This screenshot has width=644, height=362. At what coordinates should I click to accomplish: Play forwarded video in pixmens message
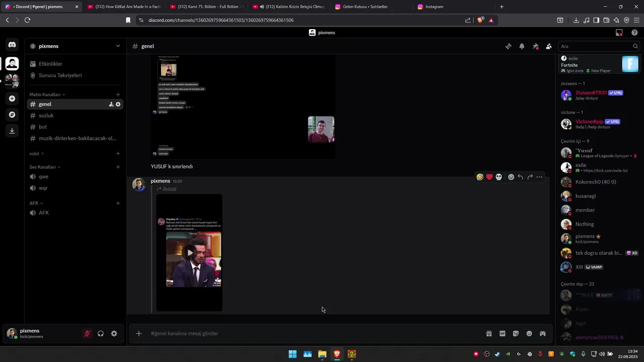pyautogui.click(x=190, y=253)
